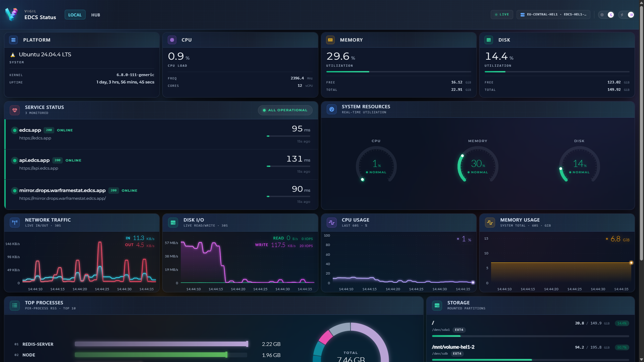Click the memory breakdown donut chart
The width and height of the screenshot is (644, 362).
click(351, 343)
